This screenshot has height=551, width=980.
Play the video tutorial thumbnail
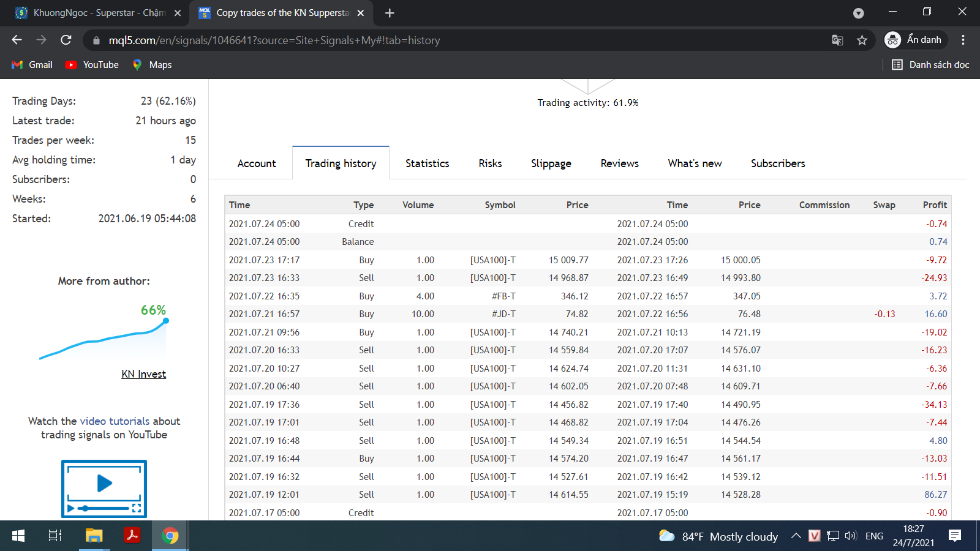tap(104, 488)
